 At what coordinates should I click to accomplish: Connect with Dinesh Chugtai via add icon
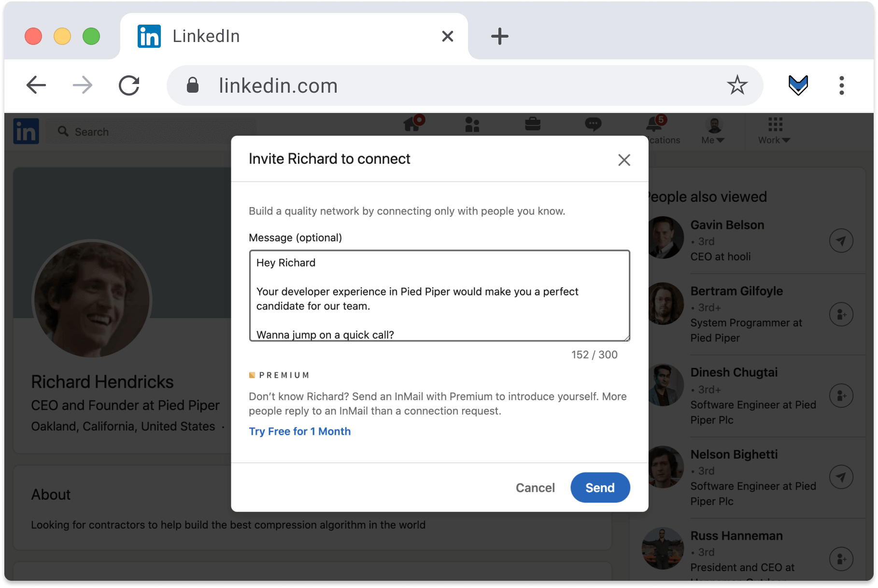click(841, 396)
